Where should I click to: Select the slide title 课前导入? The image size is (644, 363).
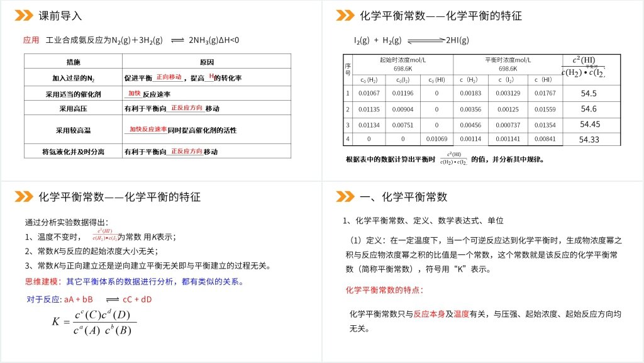pyautogui.click(x=60, y=16)
